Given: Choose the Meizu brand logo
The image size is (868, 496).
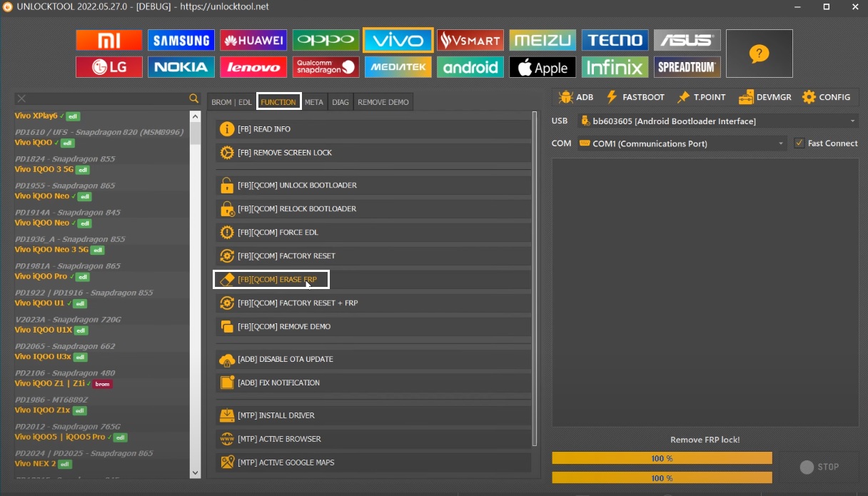Looking at the screenshot, I should click(x=542, y=40).
